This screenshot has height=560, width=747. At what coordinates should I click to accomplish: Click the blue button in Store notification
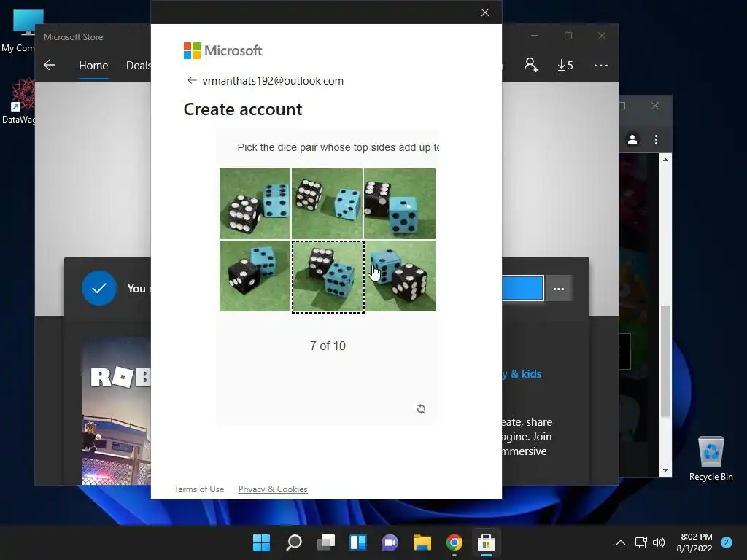point(522,288)
